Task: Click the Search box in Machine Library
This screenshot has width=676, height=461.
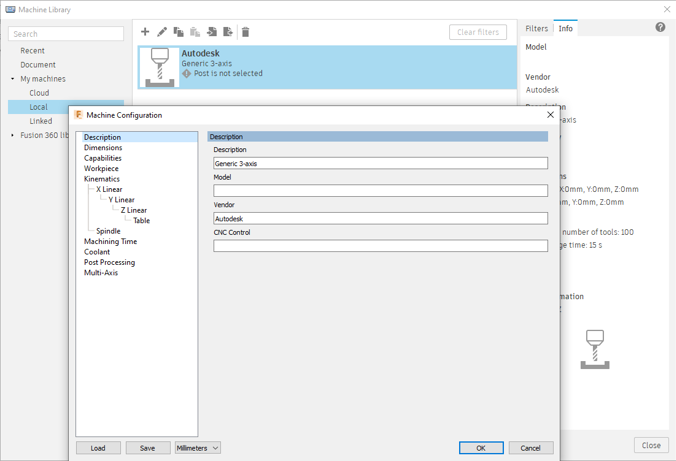Action: [66, 34]
